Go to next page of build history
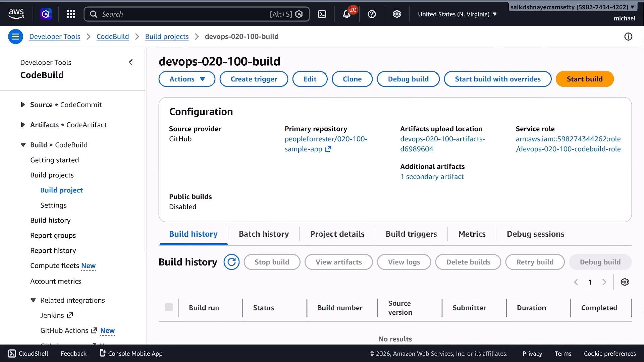644x362 pixels. point(604,282)
